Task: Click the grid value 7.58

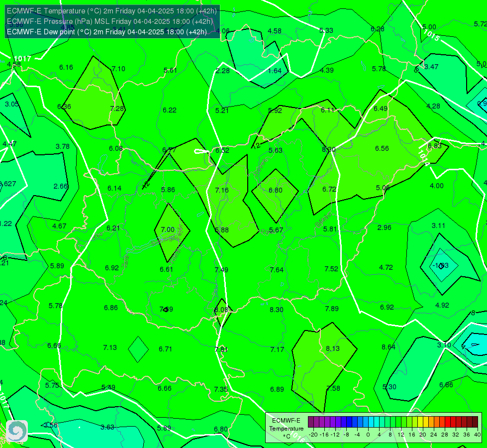Action: [x=333, y=388]
